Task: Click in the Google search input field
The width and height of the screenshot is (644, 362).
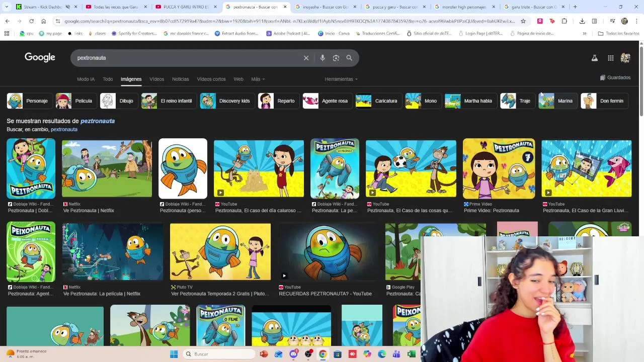Action: coord(186,58)
